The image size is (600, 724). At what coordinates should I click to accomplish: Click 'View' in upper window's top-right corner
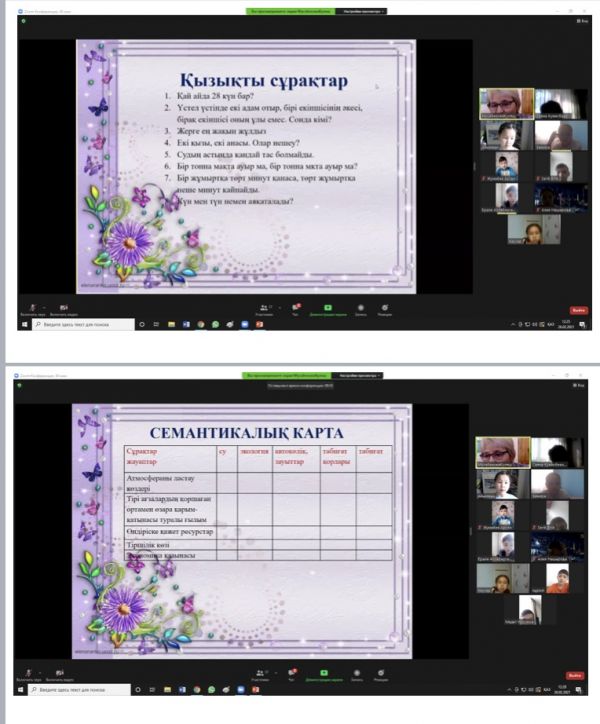(583, 20)
